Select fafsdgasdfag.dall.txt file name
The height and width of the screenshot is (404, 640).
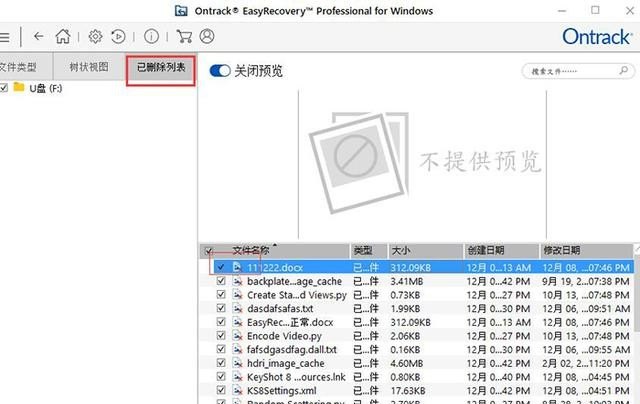coord(292,349)
